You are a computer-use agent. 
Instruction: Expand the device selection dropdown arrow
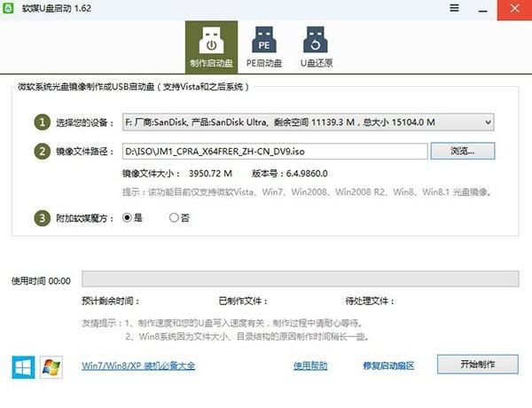pos(488,122)
